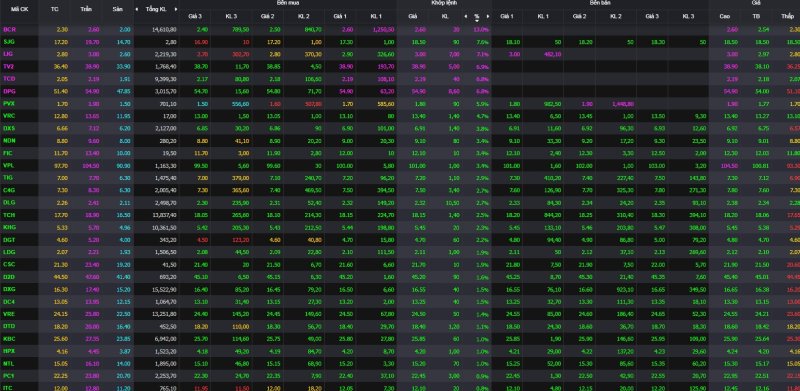800x391 pixels.
Task: Open DPG stock symbol
Action: click(x=9, y=91)
